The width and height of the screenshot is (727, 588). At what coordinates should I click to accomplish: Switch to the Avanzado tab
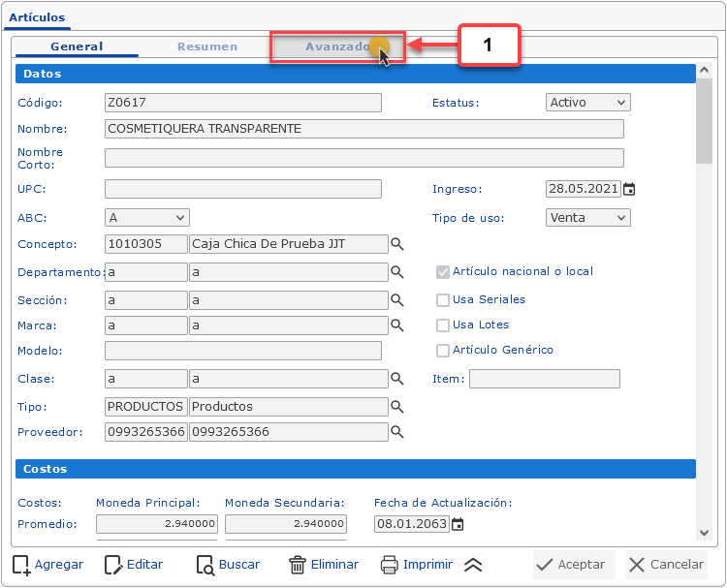coord(336,46)
